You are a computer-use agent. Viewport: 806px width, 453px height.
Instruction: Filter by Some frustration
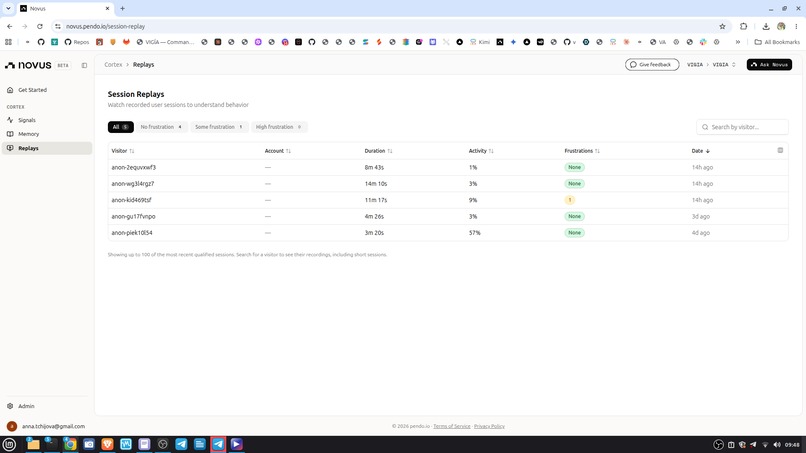[219, 127]
